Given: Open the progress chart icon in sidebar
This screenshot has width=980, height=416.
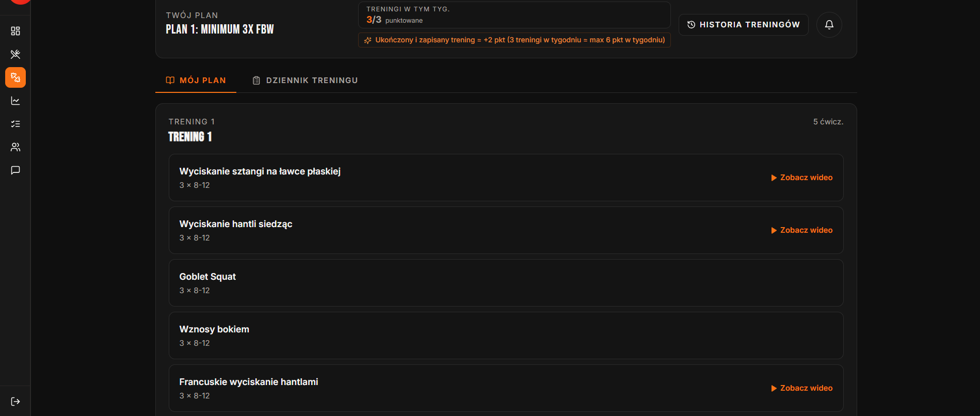Looking at the screenshot, I should [15, 101].
